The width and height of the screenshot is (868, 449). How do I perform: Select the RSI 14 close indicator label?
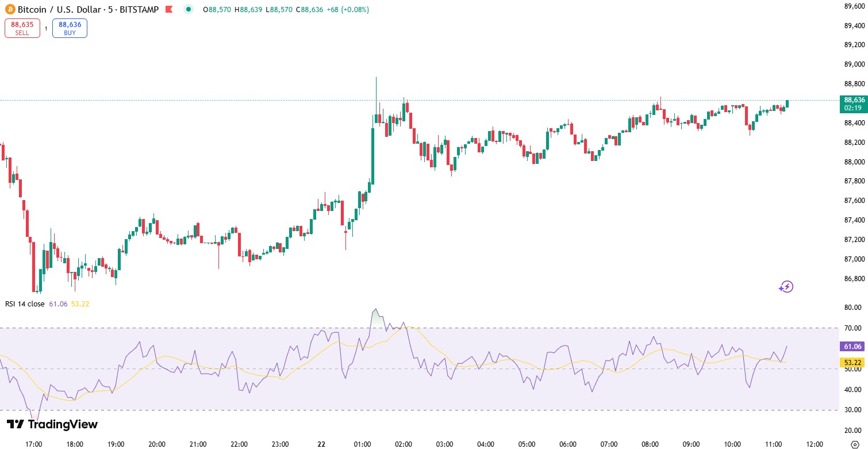pos(25,304)
